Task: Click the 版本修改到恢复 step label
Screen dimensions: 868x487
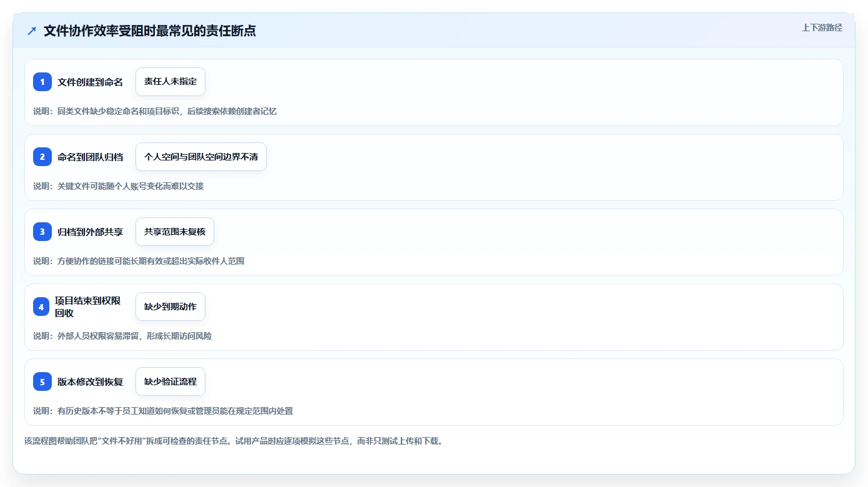Action: 90,381
